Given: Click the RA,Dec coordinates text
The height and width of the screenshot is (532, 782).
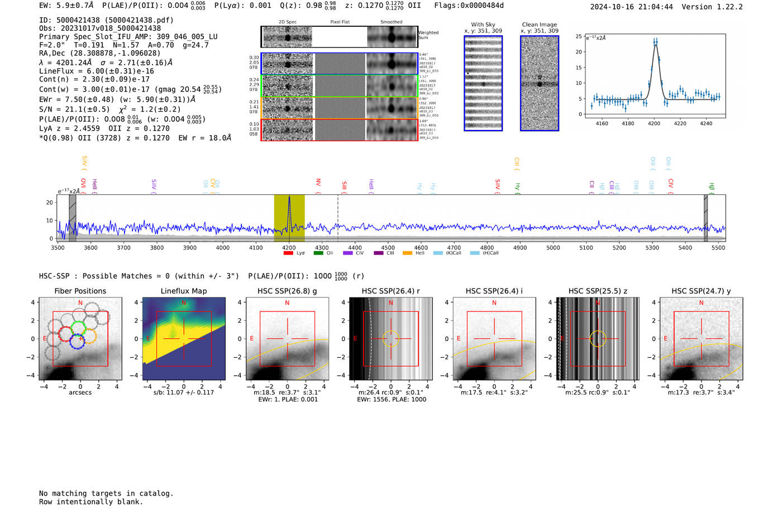Looking at the screenshot, I should tap(100, 54).
